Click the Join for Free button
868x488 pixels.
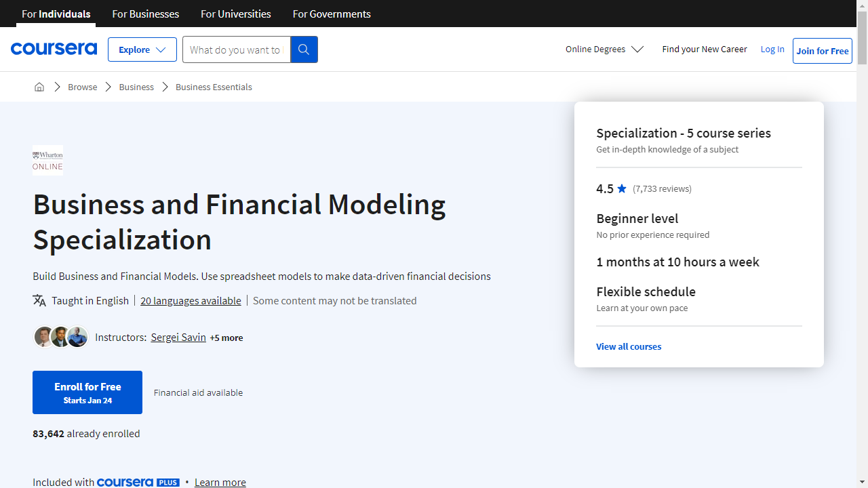823,51
